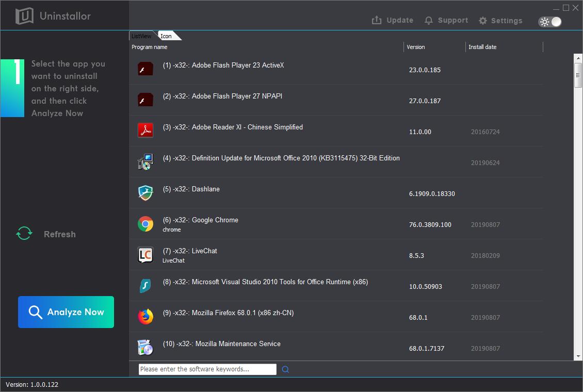Screen dimensions: 583x392
Task: Select the Adobe Flash Player 27 NPAPI entry
Action: (x=222, y=96)
